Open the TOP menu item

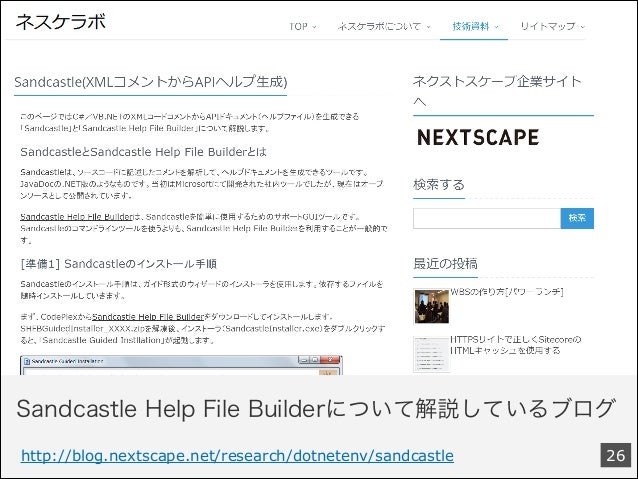pyautogui.click(x=298, y=26)
